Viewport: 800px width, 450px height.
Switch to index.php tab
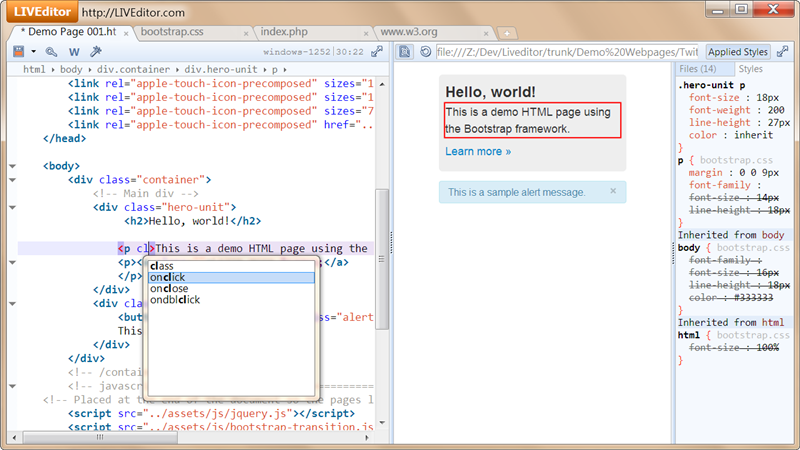point(284,32)
